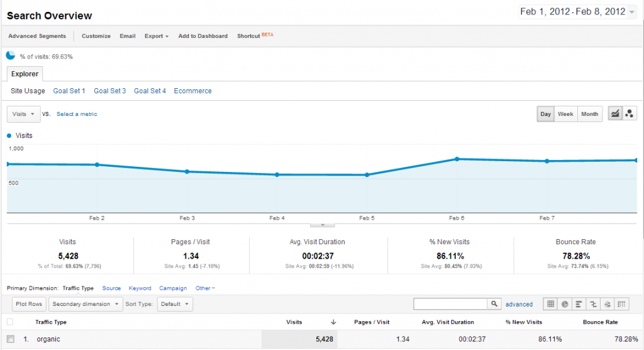Select the term cloud view icon
This screenshot has height=350, width=644.
608,304
